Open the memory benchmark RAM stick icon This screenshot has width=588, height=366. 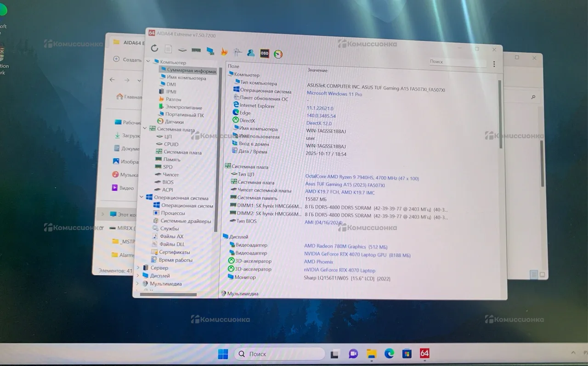click(x=196, y=50)
